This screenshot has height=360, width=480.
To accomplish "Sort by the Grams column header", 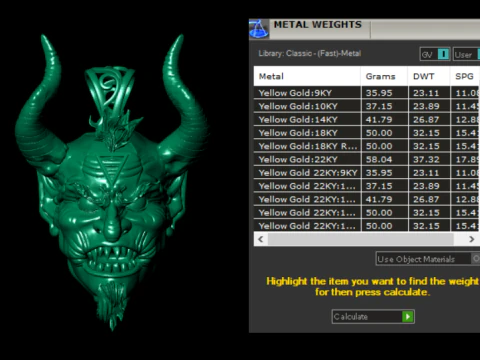I will [384, 76].
